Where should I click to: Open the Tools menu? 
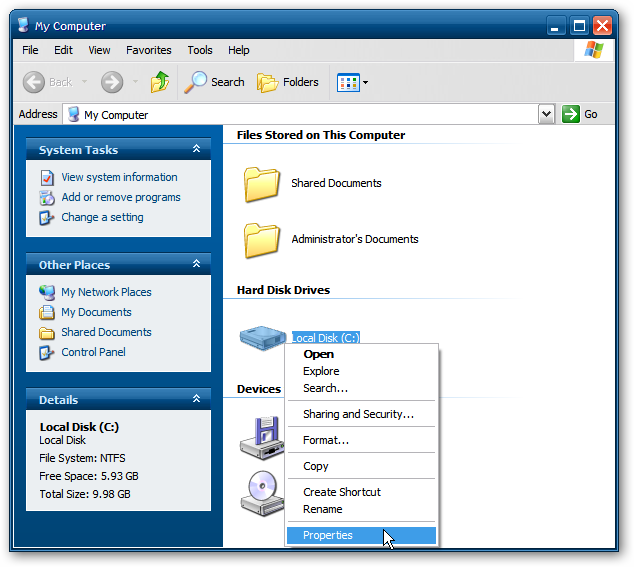click(x=200, y=50)
